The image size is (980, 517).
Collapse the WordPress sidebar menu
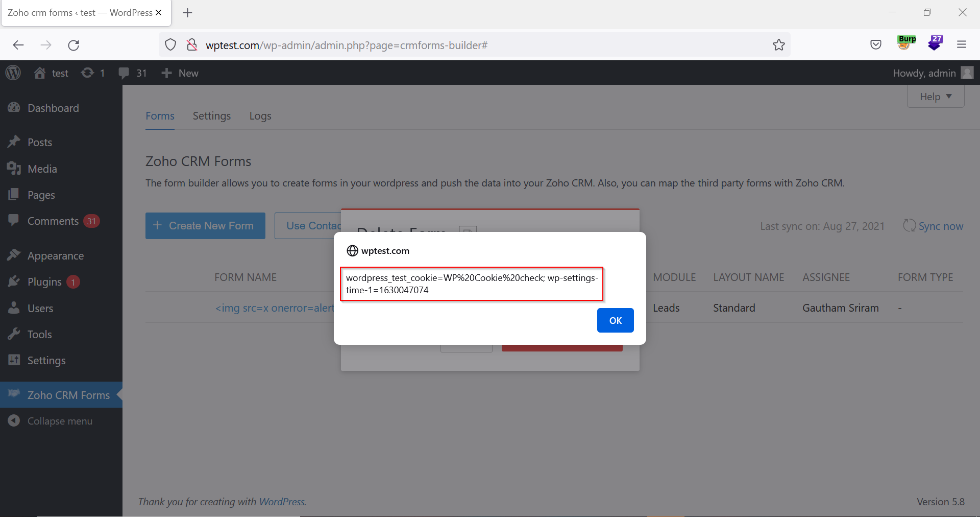[x=59, y=421]
